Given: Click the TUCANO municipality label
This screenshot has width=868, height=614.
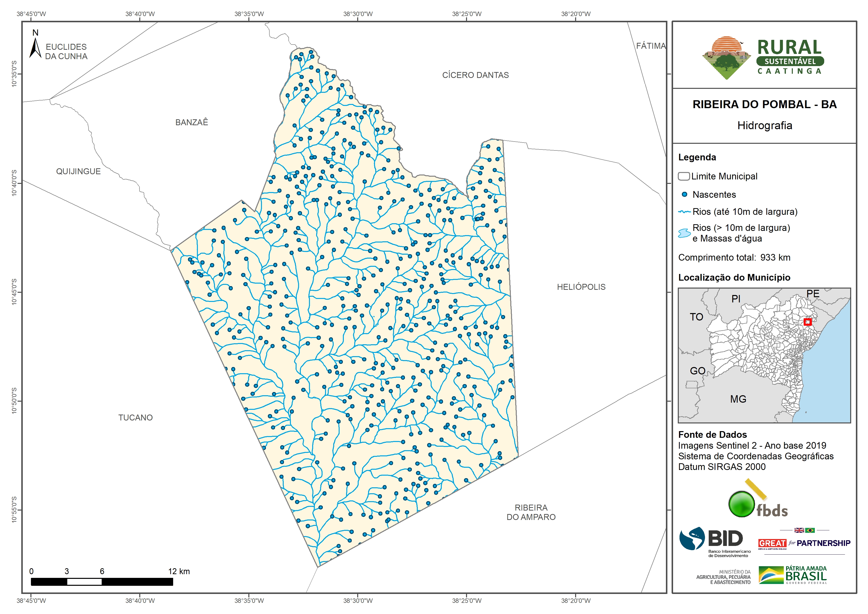Looking at the screenshot, I should point(135,418).
